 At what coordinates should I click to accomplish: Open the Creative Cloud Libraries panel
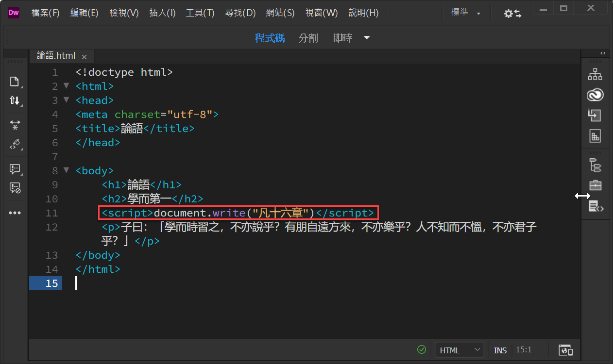tap(595, 95)
